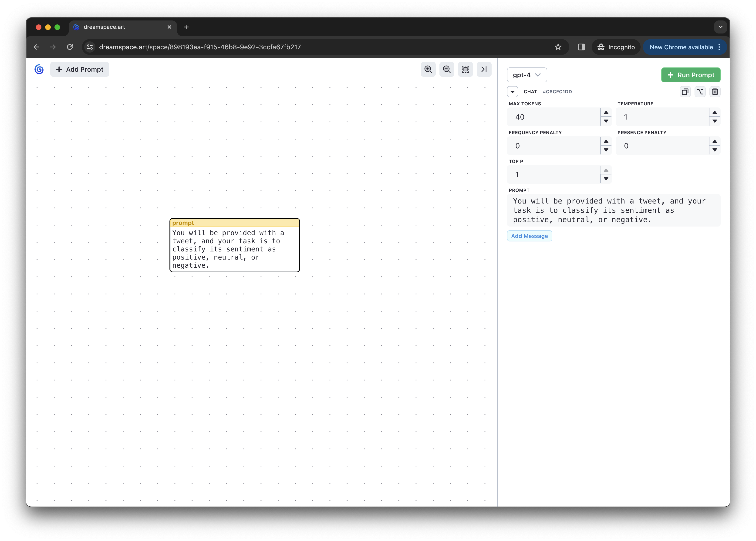Click the Run Prompt button
Screen dimensions: 756x541
(691, 75)
